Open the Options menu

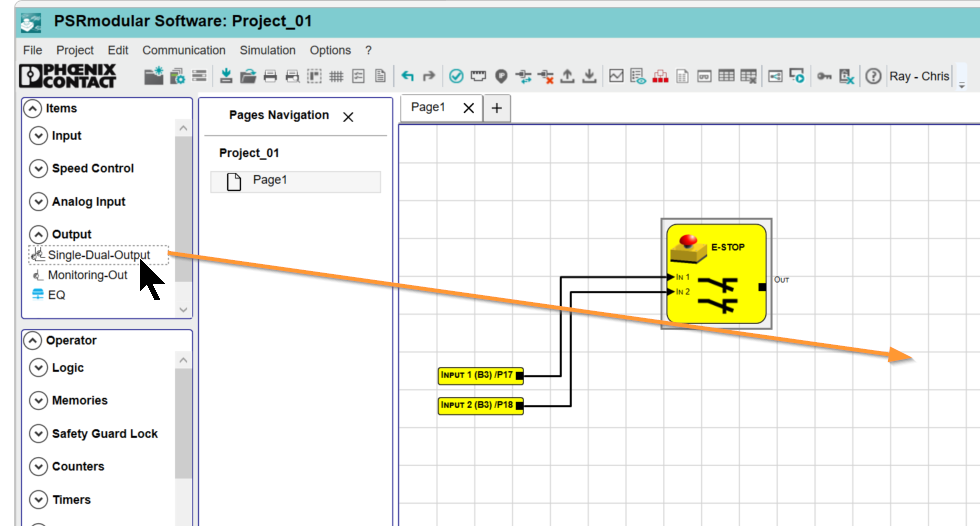[330, 50]
